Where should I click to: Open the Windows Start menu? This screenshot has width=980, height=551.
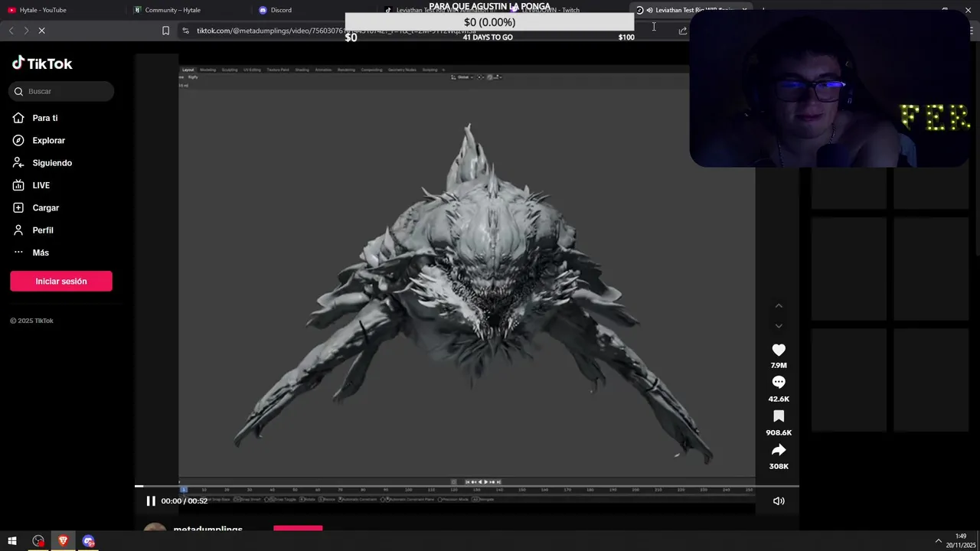12,541
